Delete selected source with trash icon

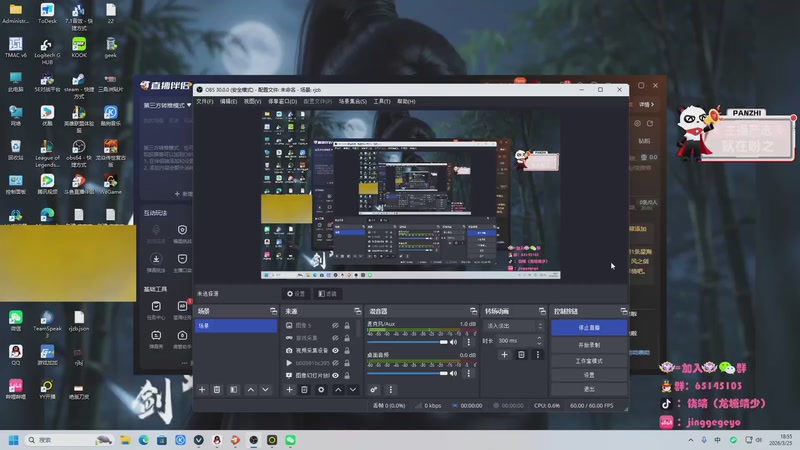(x=305, y=390)
